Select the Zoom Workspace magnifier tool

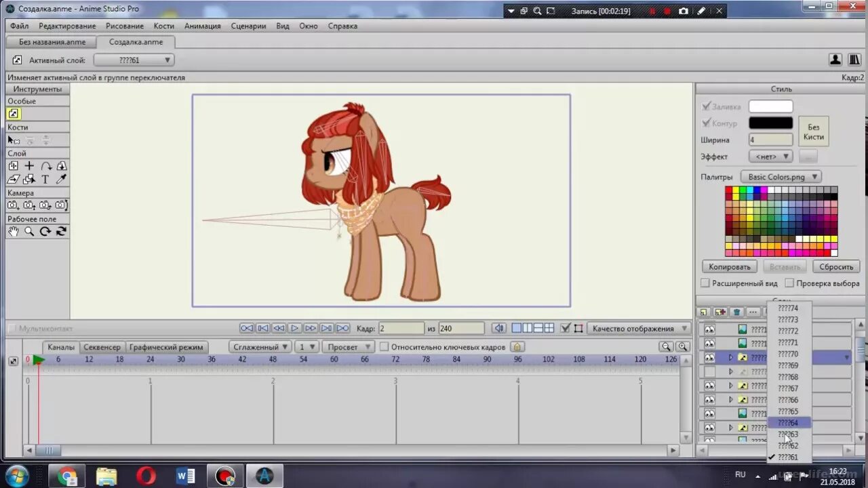pos(29,231)
